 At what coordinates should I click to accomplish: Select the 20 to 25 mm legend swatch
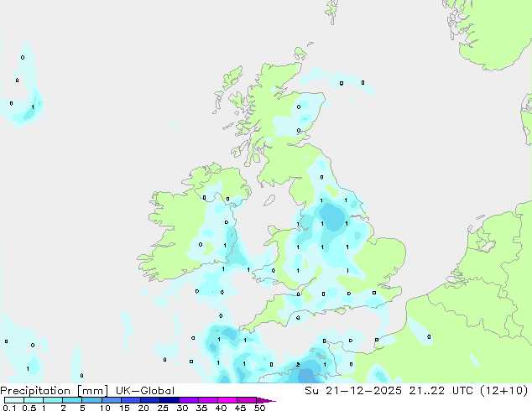pyautogui.click(x=149, y=400)
